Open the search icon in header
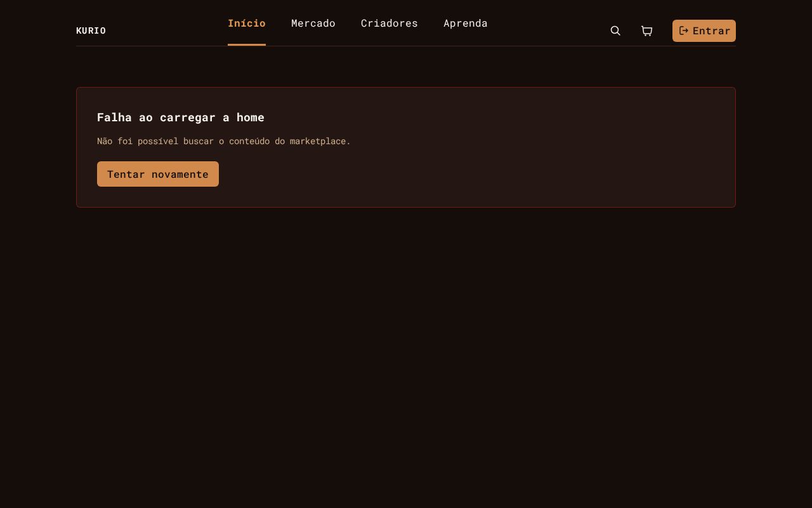Screen dimensions: 812x508 pyautogui.click(x=615, y=30)
